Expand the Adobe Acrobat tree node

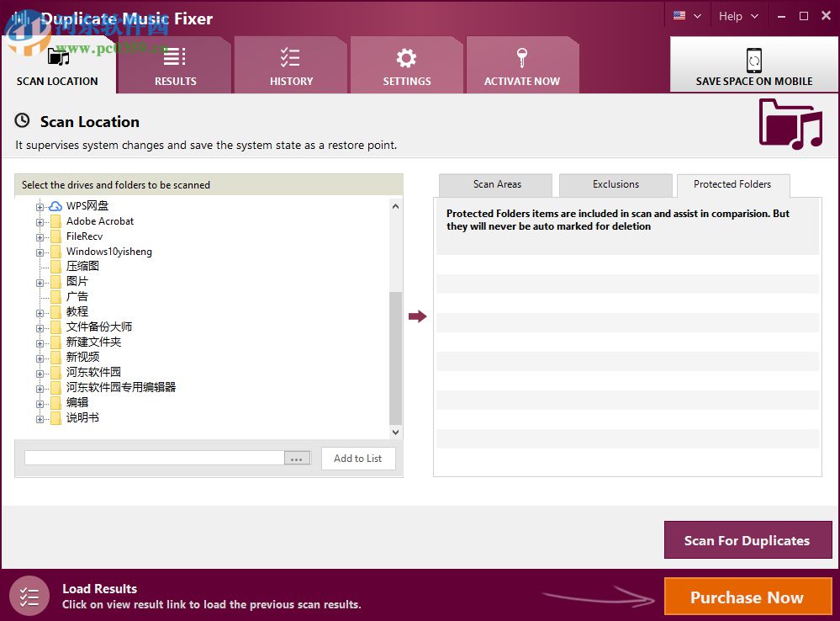pyautogui.click(x=40, y=222)
